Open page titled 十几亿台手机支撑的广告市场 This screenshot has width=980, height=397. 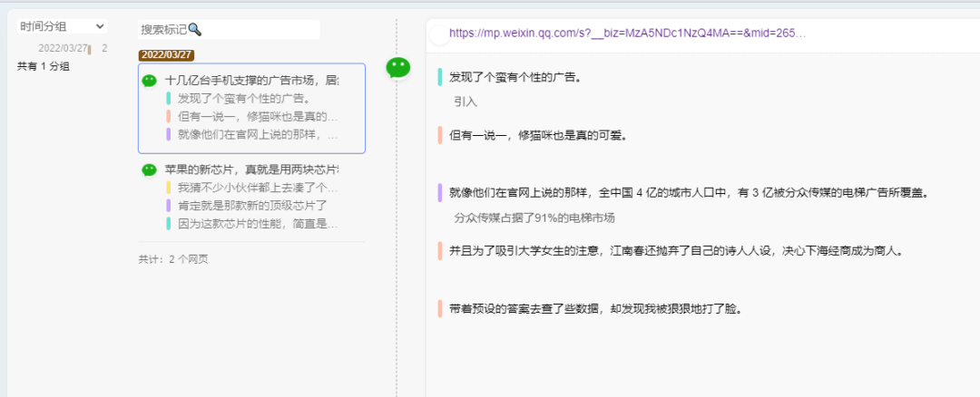point(252,81)
